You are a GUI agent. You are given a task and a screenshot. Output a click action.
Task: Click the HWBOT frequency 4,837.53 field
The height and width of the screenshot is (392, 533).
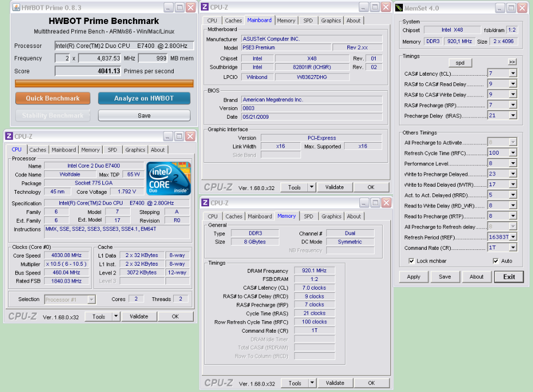coord(100,58)
